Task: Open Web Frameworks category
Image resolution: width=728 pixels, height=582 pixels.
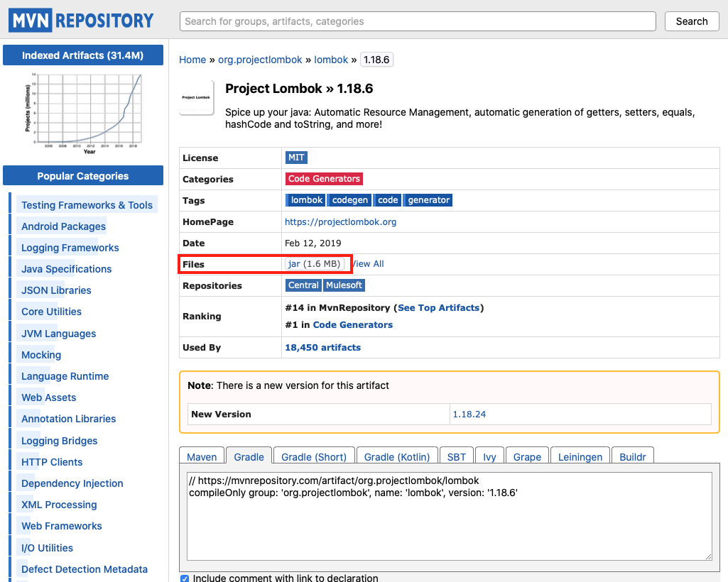Action: (x=62, y=526)
